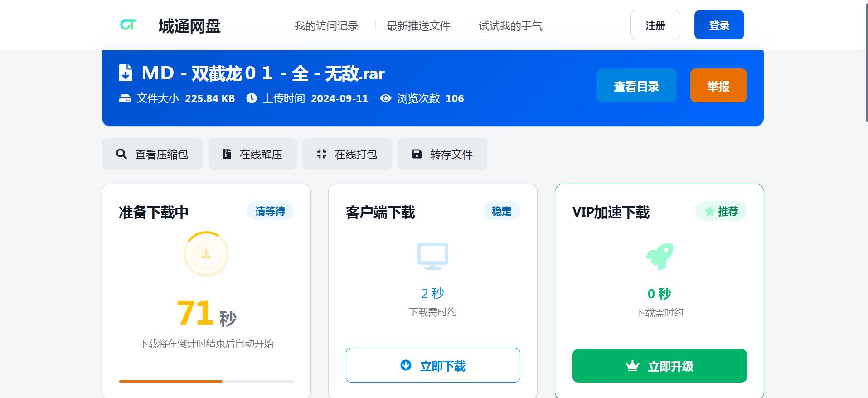Click the green 立即升级 upgrade button
Image resolution: width=868 pixels, height=398 pixels.
coord(659,366)
